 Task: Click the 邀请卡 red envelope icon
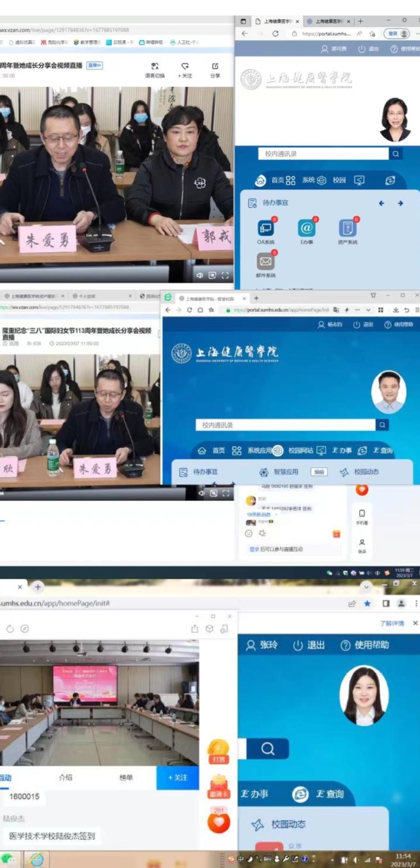(218, 785)
